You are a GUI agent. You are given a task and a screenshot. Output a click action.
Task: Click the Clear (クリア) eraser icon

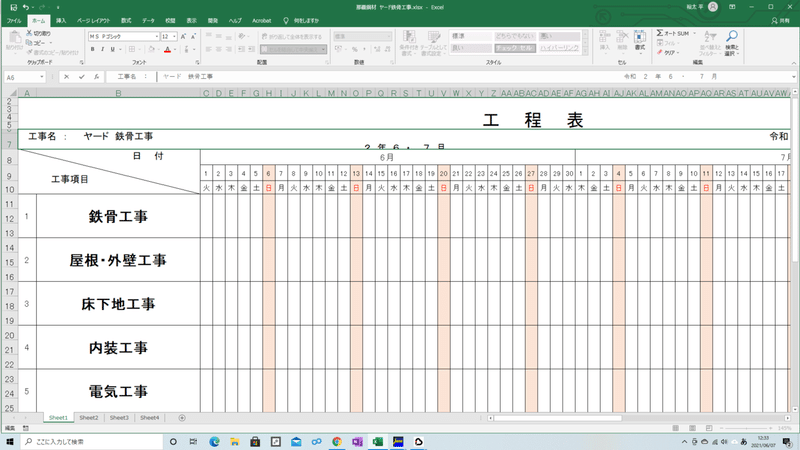coord(660,52)
